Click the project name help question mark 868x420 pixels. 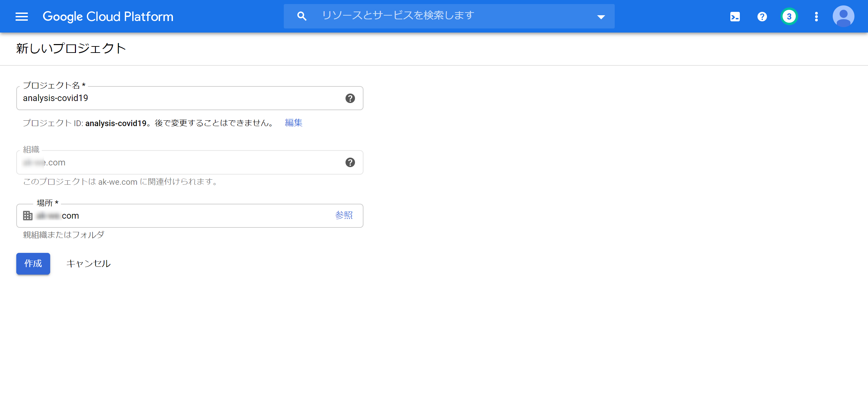pos(350,98)
